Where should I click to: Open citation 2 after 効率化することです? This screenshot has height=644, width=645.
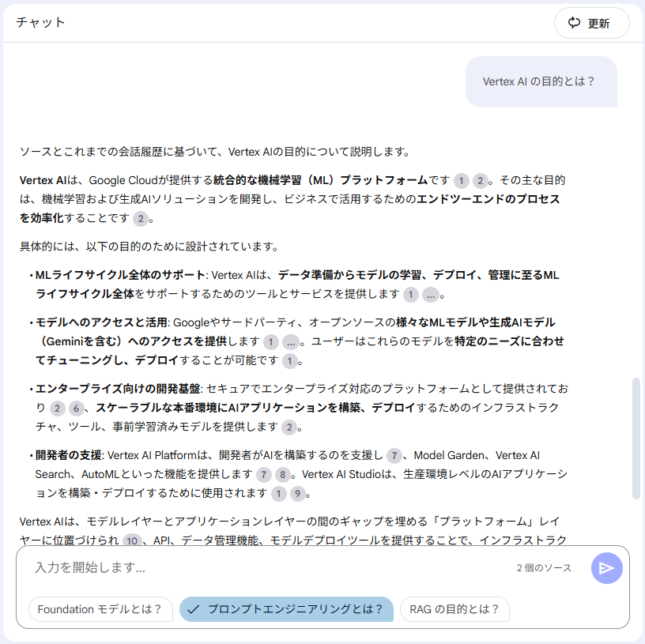141,219
